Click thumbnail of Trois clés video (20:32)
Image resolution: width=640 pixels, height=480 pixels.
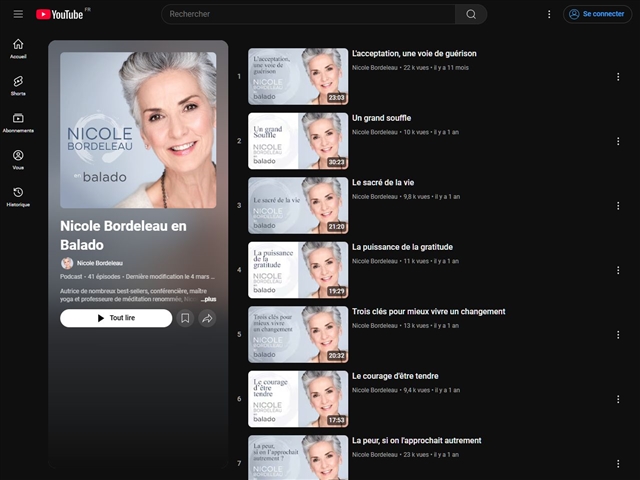point(298,334)
